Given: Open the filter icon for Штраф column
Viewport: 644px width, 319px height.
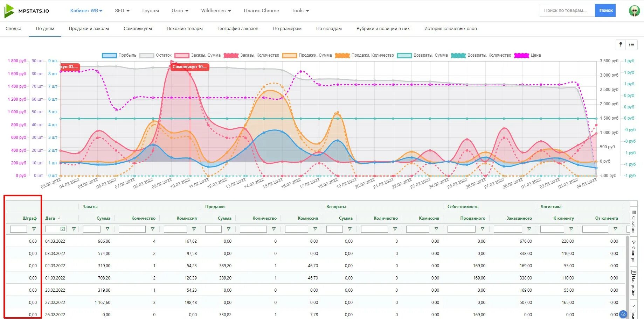Looking at the screenshot, I should point(34,229).
